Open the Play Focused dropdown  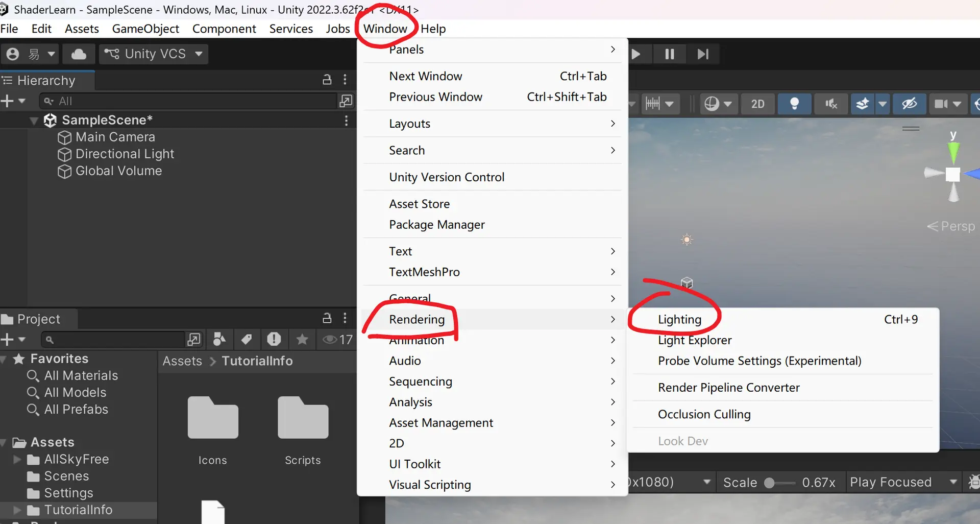(x=902, y=482)
